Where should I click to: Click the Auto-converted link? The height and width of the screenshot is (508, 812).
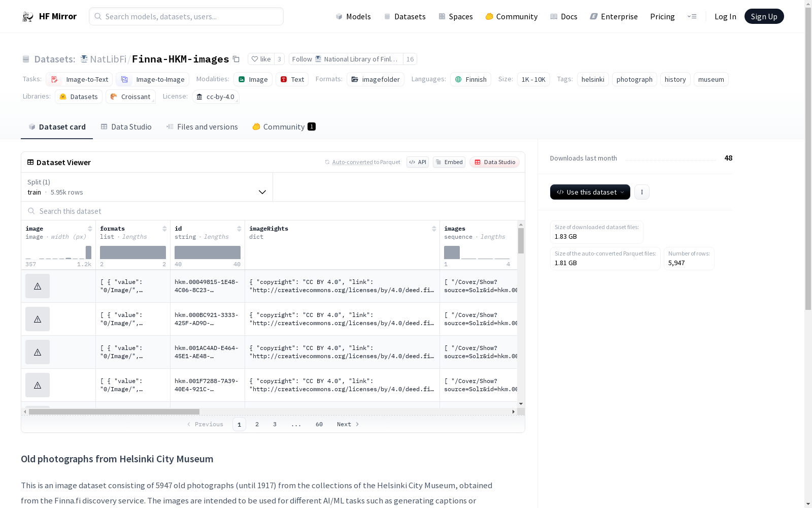click(x=353, y=162)
